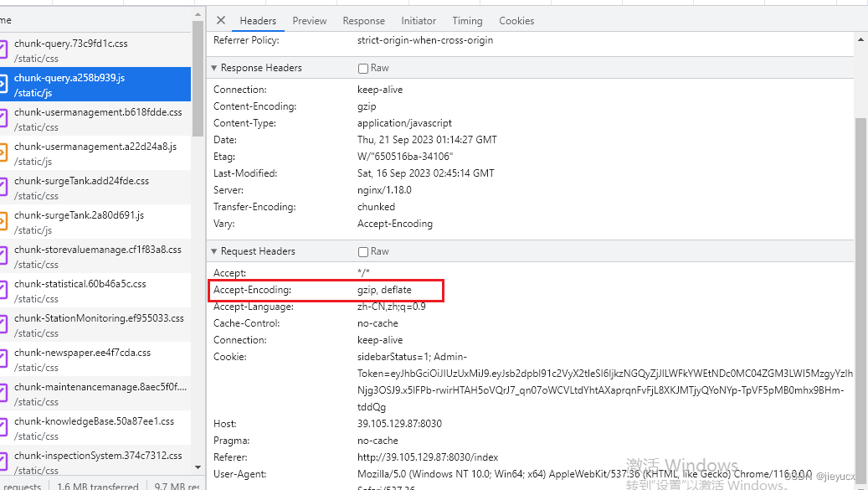Viewport: 868px width, 490px height.
Task: Collapse the Request Headers section
Action: click(214, 251)
